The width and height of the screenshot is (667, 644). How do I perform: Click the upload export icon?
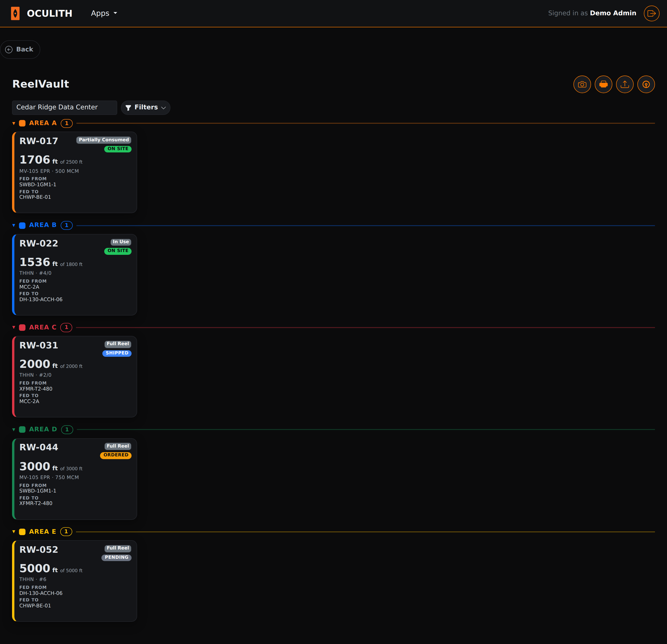click(x=624, y=84)
